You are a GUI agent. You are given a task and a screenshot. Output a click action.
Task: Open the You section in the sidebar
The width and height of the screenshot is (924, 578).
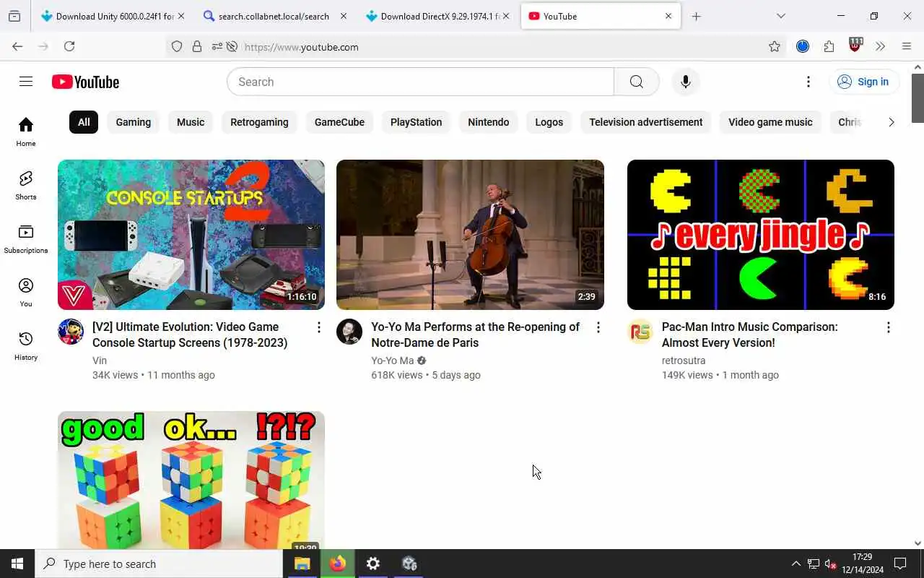pos(26,292)
